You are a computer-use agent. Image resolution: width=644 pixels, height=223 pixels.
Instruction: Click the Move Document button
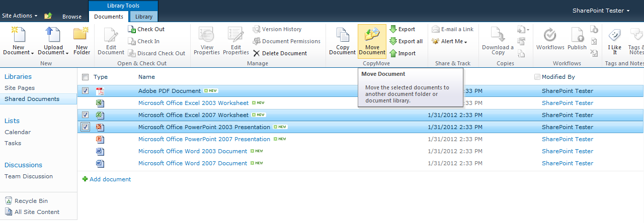pyautogui.click(x=372, y=41)
